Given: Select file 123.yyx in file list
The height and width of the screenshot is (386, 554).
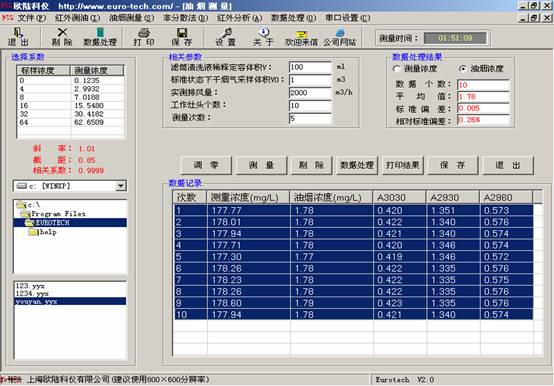Looking at the screenshot, I should [30, 286].
